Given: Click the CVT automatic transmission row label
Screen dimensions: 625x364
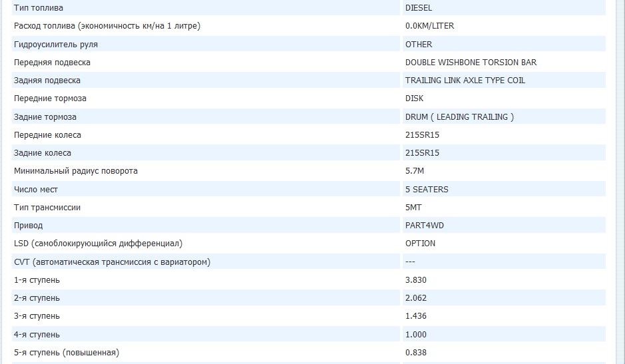Looking at the screenshot, I should [x=112, y=262].
